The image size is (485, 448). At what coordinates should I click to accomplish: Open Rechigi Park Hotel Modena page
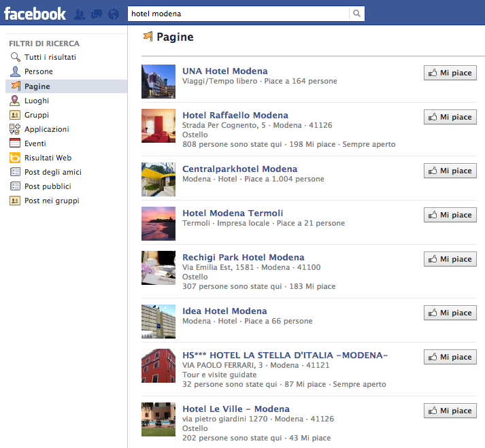point(243,258)
